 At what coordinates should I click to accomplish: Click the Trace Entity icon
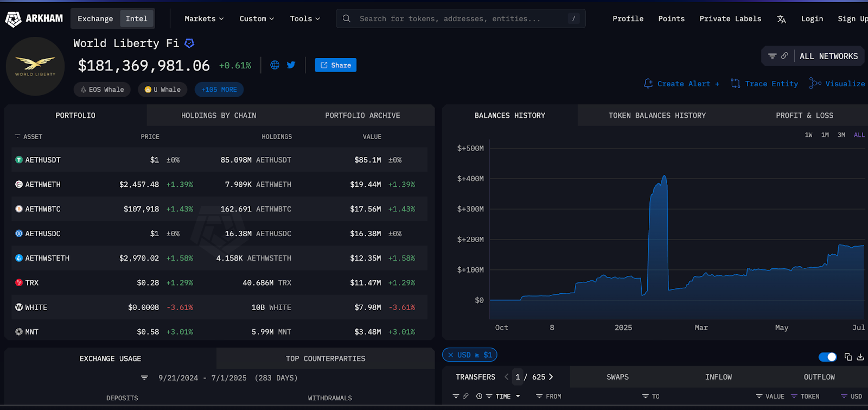click(x=736, y=84)
